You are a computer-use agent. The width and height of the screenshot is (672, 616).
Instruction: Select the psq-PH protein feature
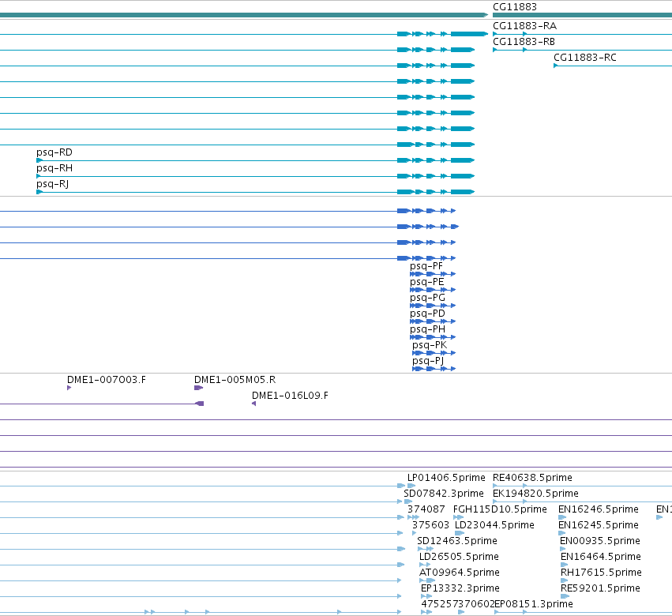coord(433,337)
